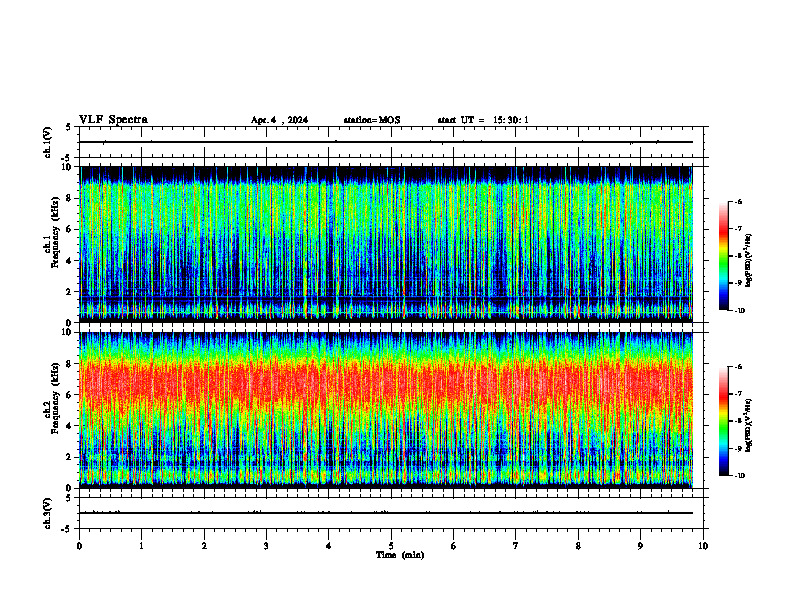Click the ch.1 voltage waveform trace
792x612 pixels.
pos(386,142)
